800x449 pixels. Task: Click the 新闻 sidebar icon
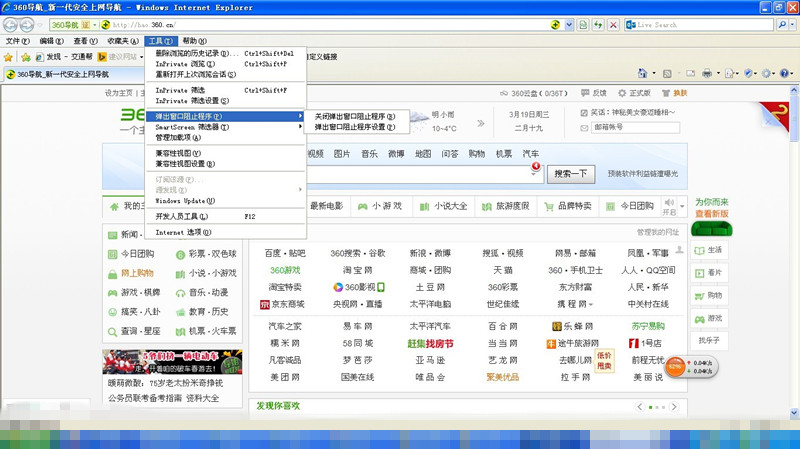[x=112, y=235]
